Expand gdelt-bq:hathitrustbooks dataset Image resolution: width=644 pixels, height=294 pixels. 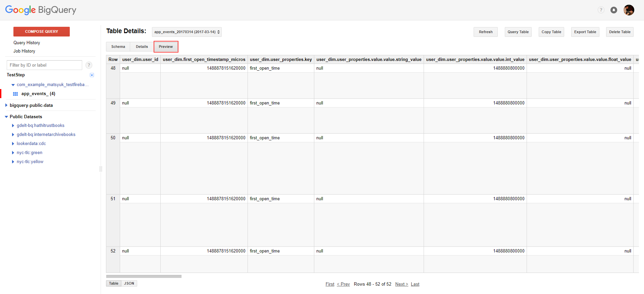tap(13, 126)
